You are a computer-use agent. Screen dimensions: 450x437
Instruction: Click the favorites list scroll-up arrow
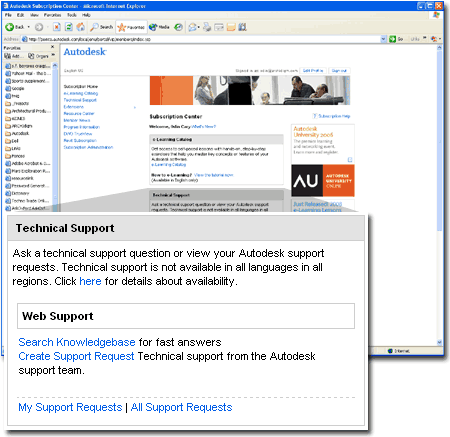55,65
